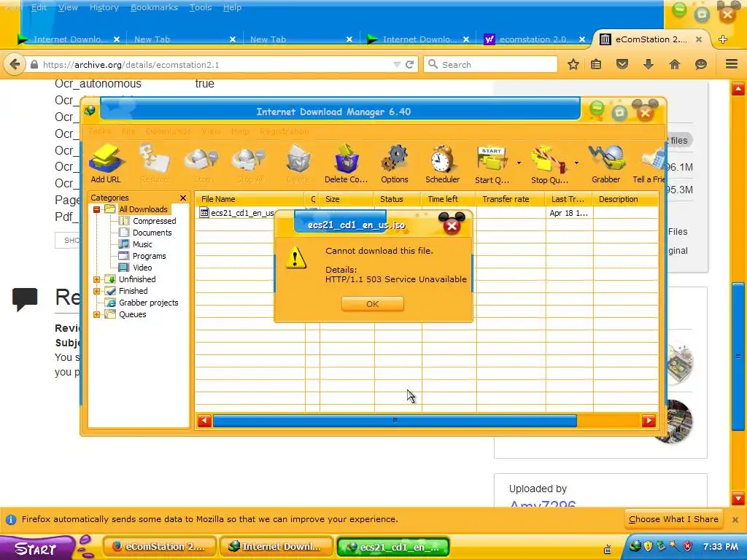The height and width of the screenshot is (560, 747).
Task: Open the IDM Options gear icon
Action: pos(395,163)
